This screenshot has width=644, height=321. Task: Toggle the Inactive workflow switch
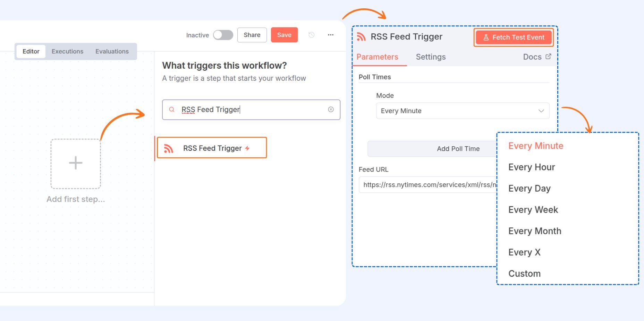click(x=223, y=35)
